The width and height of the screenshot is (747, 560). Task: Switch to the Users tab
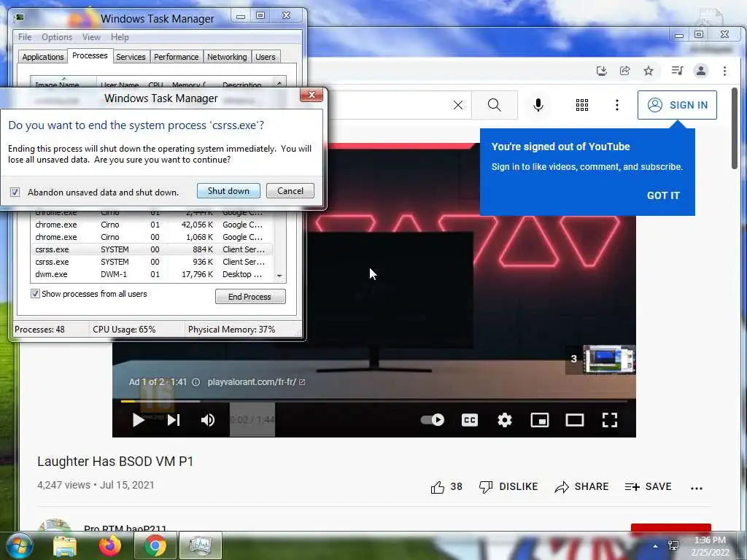pos(266,57)
